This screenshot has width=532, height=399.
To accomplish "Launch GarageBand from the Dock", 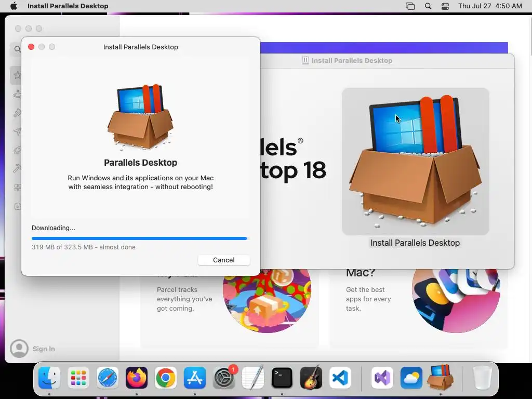I will click(311, 378).
